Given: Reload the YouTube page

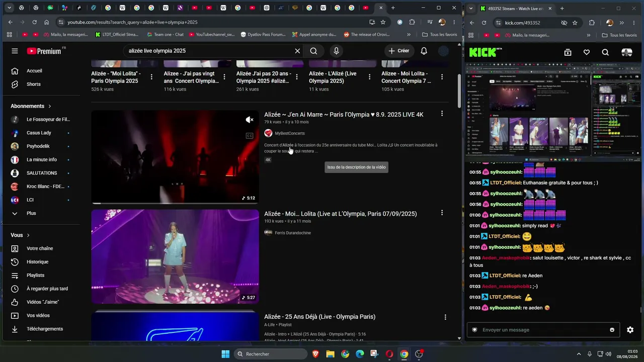Looking at the screenshot, I should (x=34, y=22).
